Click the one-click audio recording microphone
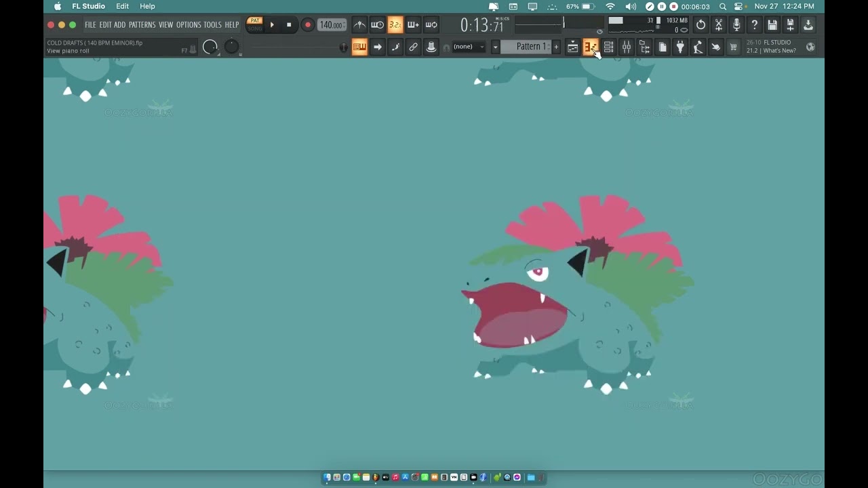 pyautogui.click(x=736, y=25)
